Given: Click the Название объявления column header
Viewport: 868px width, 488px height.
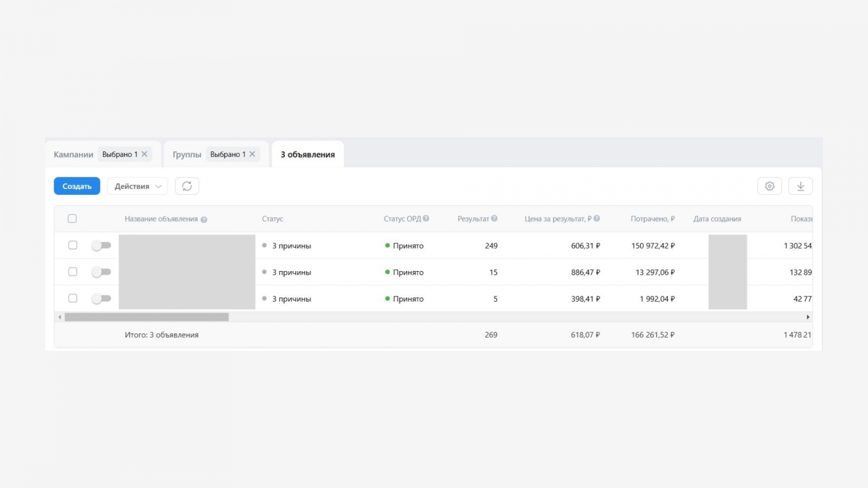Looking at the screenshot, I should point(161,219).
